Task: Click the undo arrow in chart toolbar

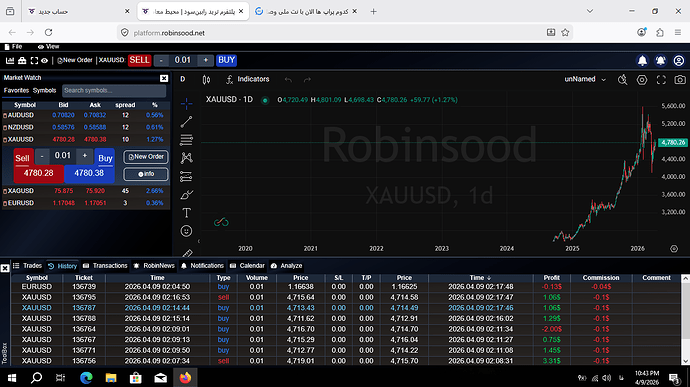Action: [x=288, y=80]
